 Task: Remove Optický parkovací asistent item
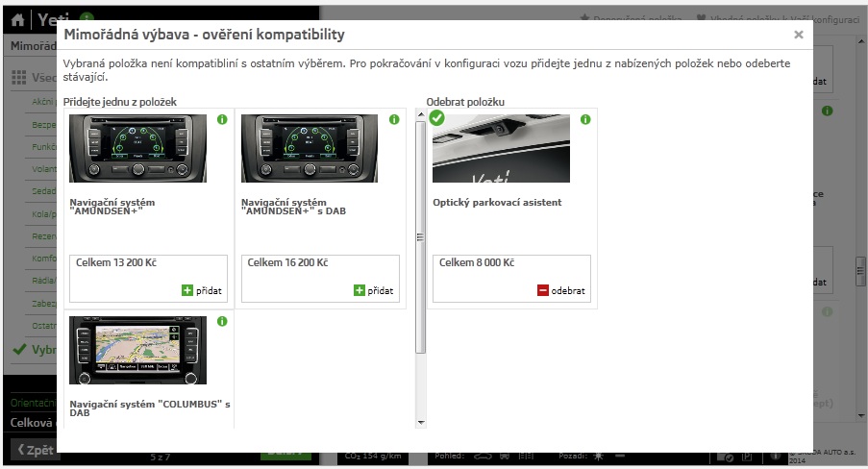pos(561,290)
